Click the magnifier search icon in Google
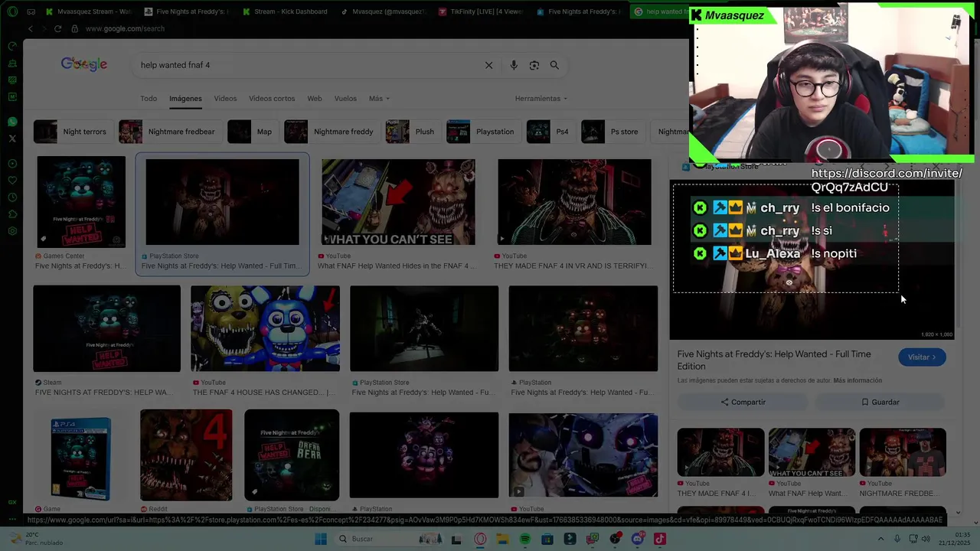This screenshot has width=980, height=551. (554, 65)
